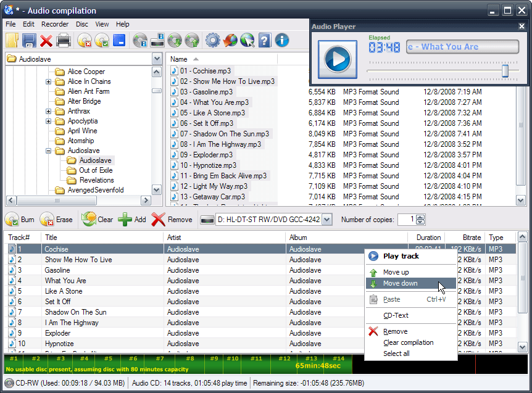Save the compilation using the floppy disk icon
This screenshot has width=532, height=393.
(x=29, y=39)
